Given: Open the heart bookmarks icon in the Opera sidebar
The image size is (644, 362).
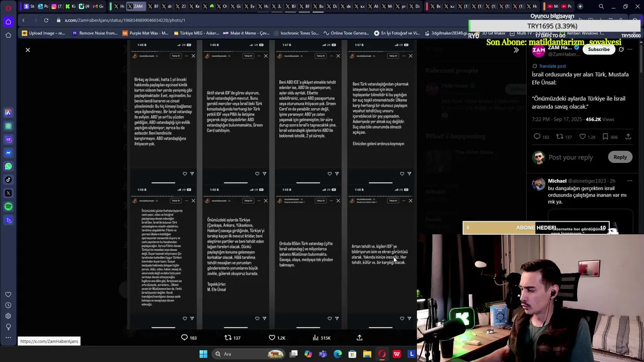Looking at the screenshot, I should tap(8, 295).
